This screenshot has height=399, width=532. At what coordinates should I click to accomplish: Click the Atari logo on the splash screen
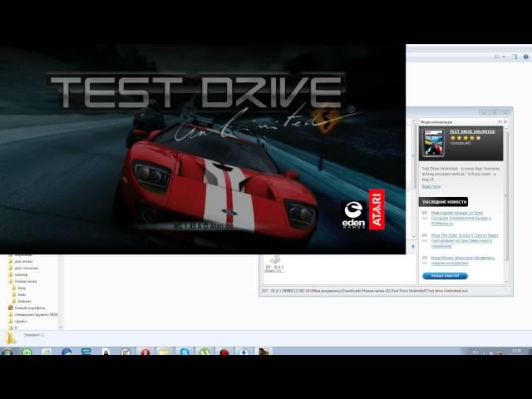tap(377, 209)
